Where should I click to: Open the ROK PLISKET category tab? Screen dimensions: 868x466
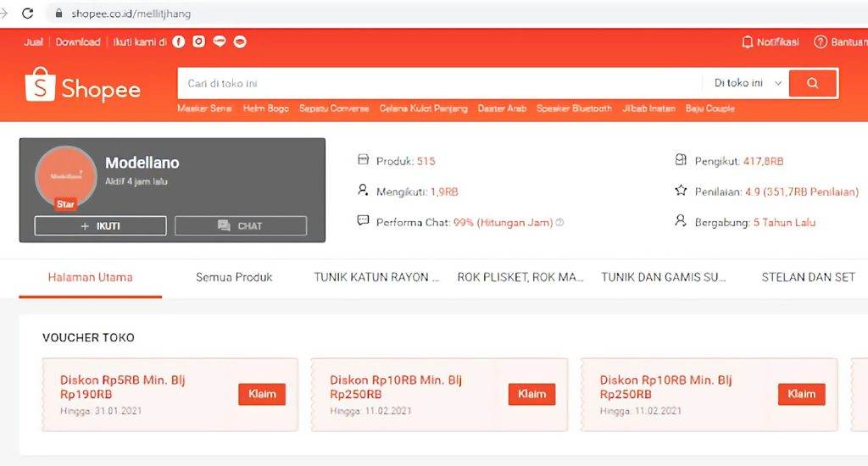point(520,277)
